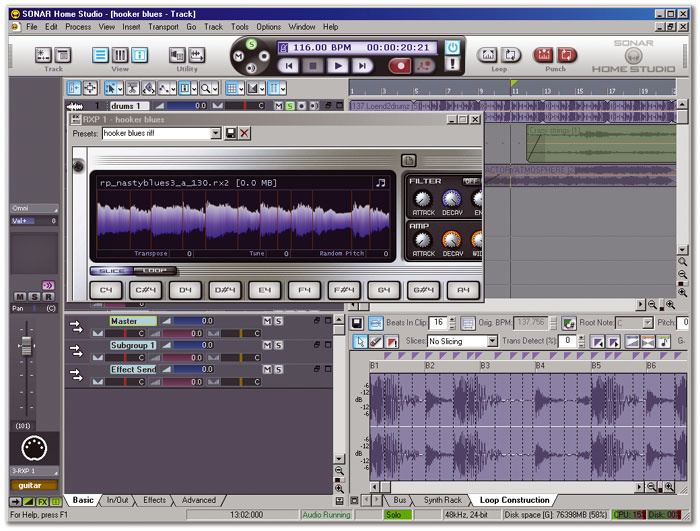The image size is (700, 531).
Task: Solo the Subgroup 1 bus
Action: click(278, 345)
